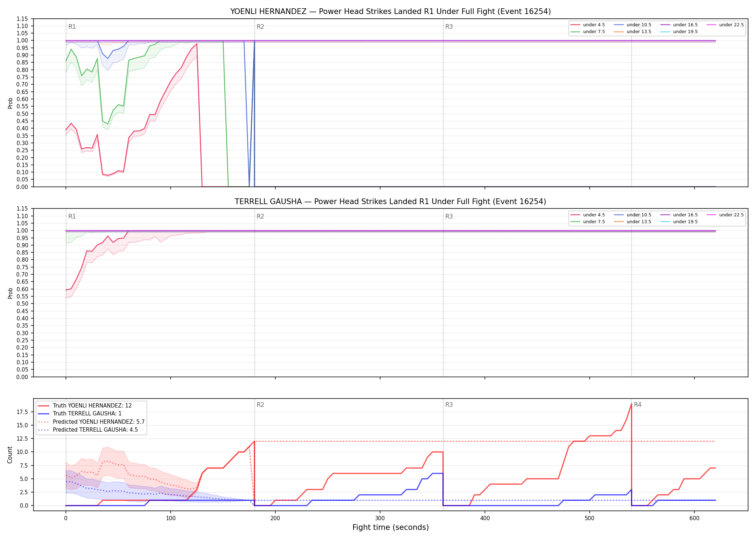The height and width of the screenshot is (540, 756).
Task: Click Count axis tick label '2.5'
Action: (24, 492)
